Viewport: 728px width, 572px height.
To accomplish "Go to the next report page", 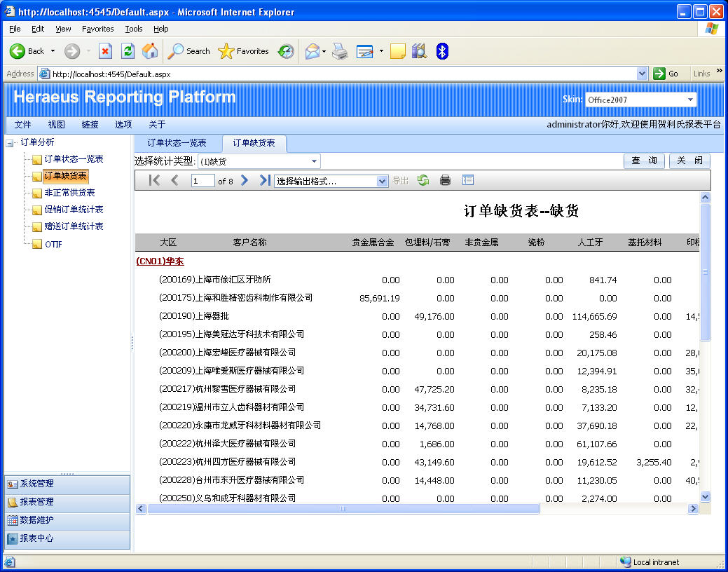I will [x=245, y=180].
